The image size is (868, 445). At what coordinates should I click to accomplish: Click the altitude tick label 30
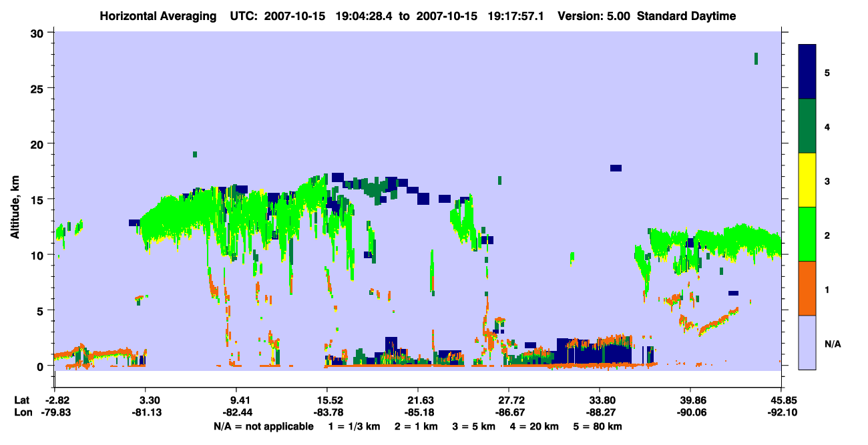point(39,33)
